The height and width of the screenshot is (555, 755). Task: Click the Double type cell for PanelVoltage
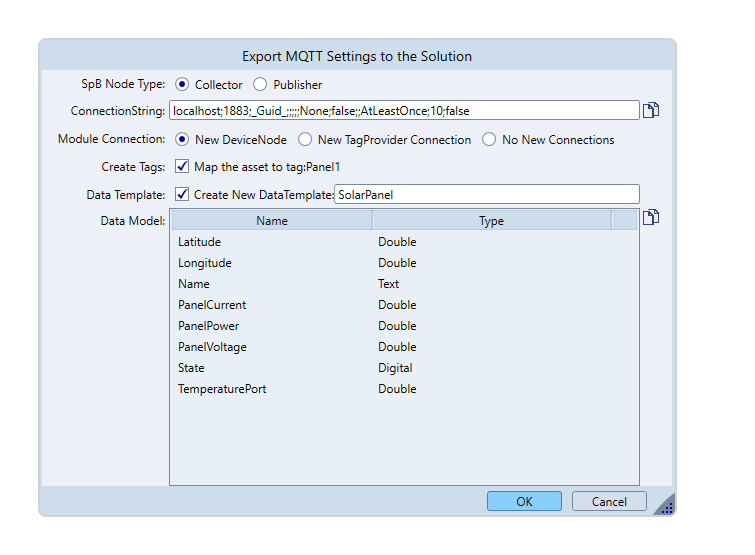(x=397, y=347)
